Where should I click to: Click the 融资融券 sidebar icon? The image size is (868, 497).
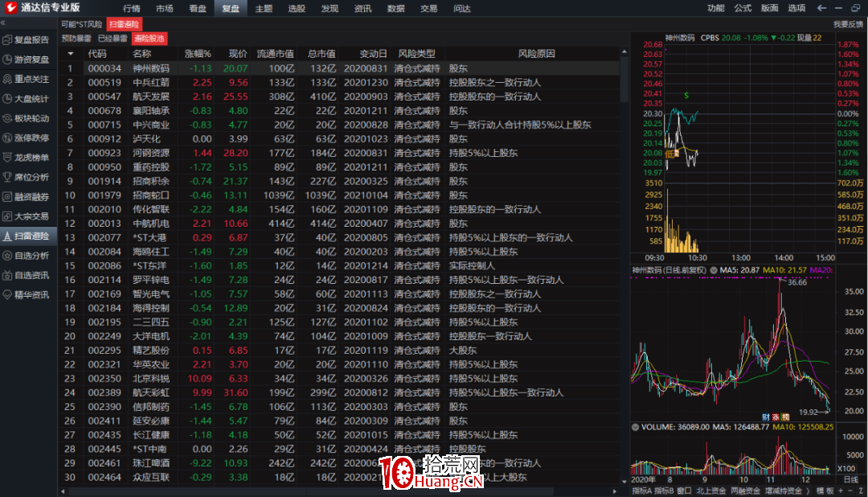(x=7, y=197)
